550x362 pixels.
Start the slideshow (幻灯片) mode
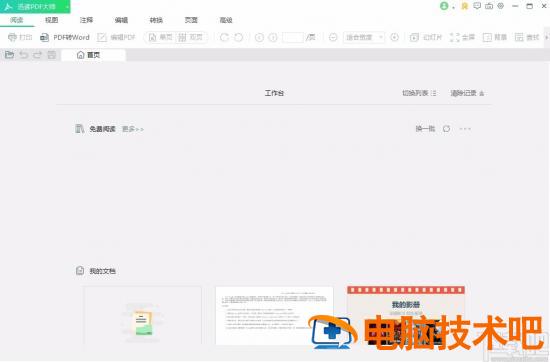click(426, 37)
